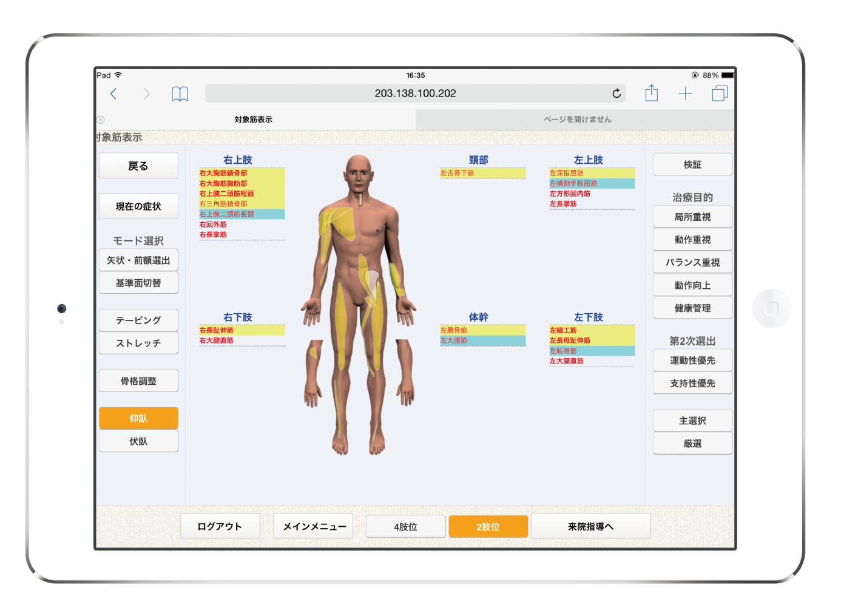The width and height of the screenshot is (841, 616).
Task: Switch to 4肢位 mode
Action: click(405, 527)
